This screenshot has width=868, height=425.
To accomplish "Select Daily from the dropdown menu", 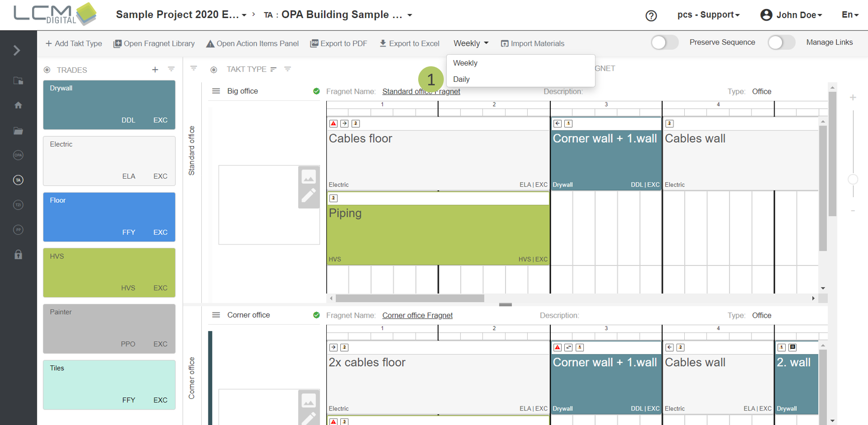I will click(461, 79).
